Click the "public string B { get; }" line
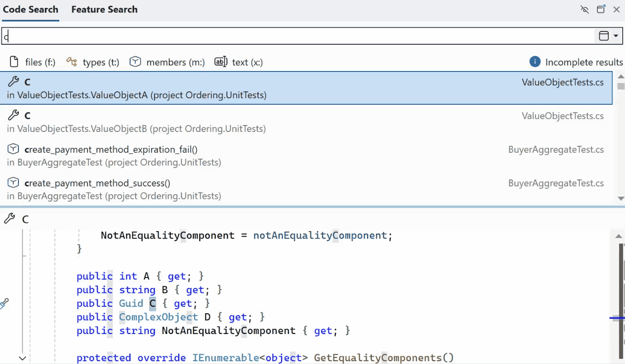 click(x=149, y=290)
